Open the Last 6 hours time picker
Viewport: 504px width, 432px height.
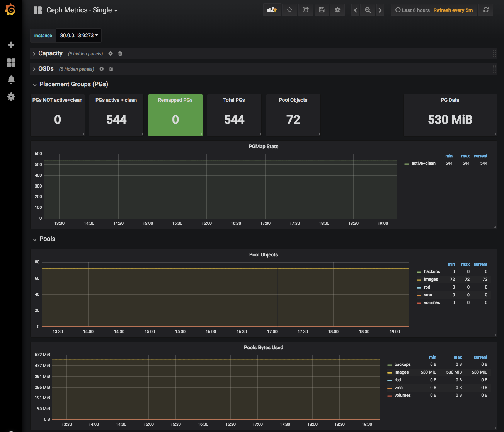pyautogui.click(x=413, y=10)
